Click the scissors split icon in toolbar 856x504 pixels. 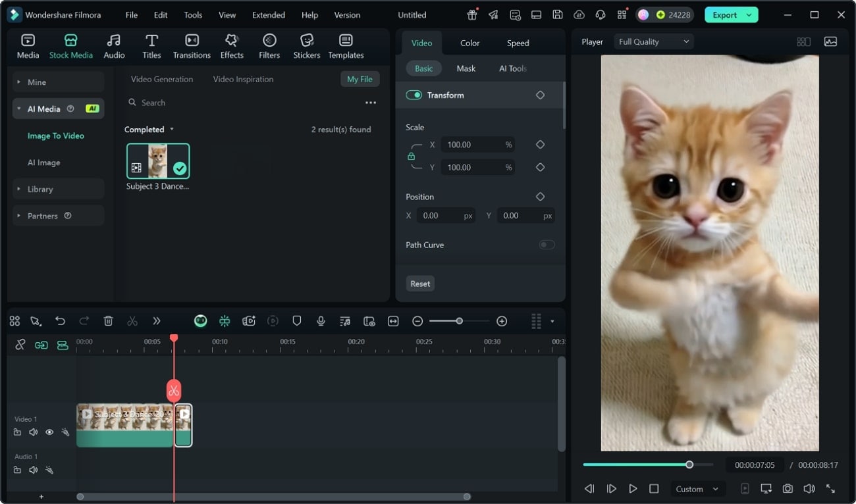click(x=132, y=321)
